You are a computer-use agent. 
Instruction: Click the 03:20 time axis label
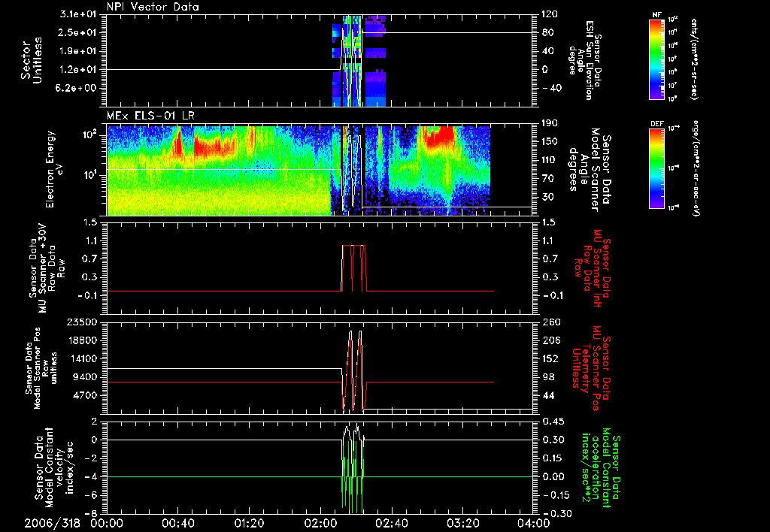click(462, 524)
